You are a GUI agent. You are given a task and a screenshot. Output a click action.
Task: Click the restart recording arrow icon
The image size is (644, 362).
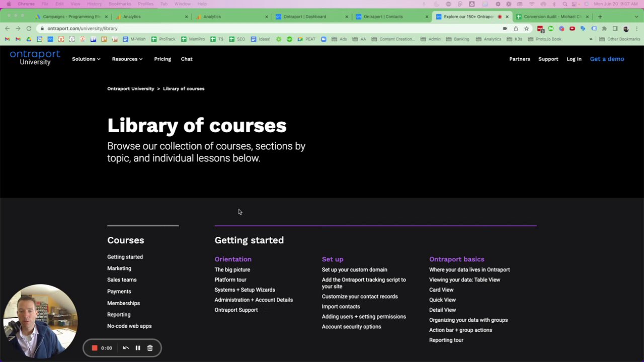[126, 348]
